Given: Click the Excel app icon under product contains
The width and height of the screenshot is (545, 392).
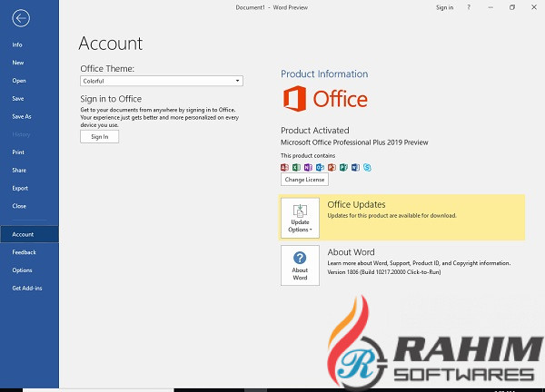Looking at the screenshot, I should [x=296, y=167].
